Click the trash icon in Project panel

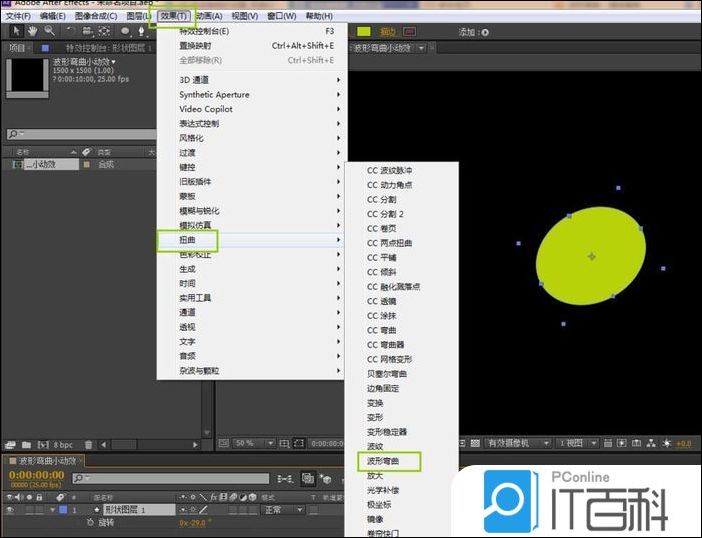click(x=88, y=444)
